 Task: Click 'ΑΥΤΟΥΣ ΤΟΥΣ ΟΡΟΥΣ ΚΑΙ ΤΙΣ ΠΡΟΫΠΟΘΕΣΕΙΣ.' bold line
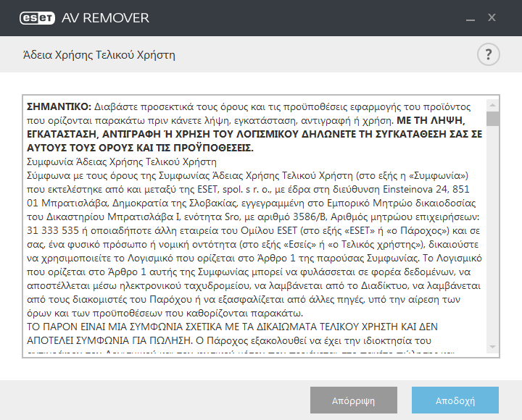(140, 148)
